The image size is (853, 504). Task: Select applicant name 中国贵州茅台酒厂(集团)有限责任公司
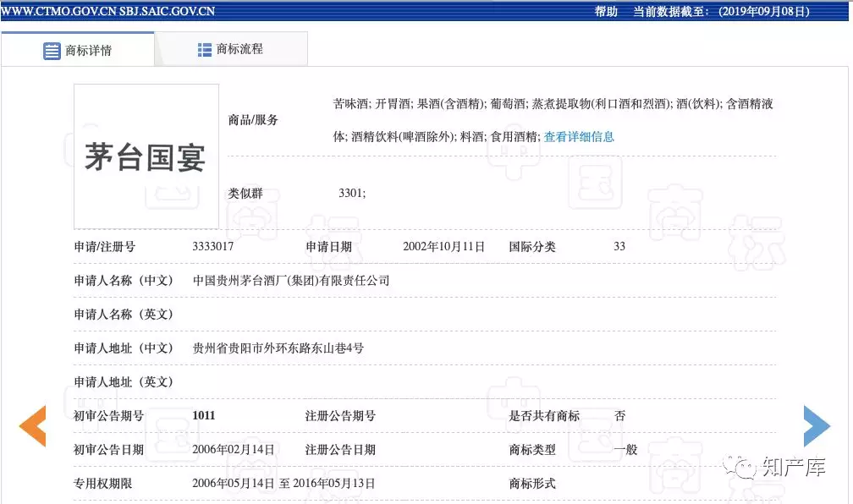291,281
